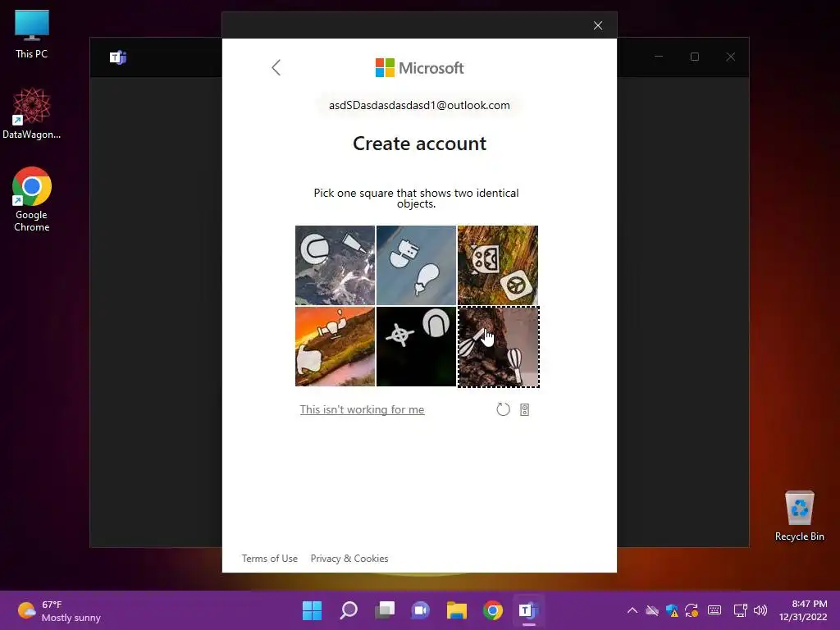The image size is (840, 630).
Task: Open File Explorer from taskbar
Action: click(457, 610)
